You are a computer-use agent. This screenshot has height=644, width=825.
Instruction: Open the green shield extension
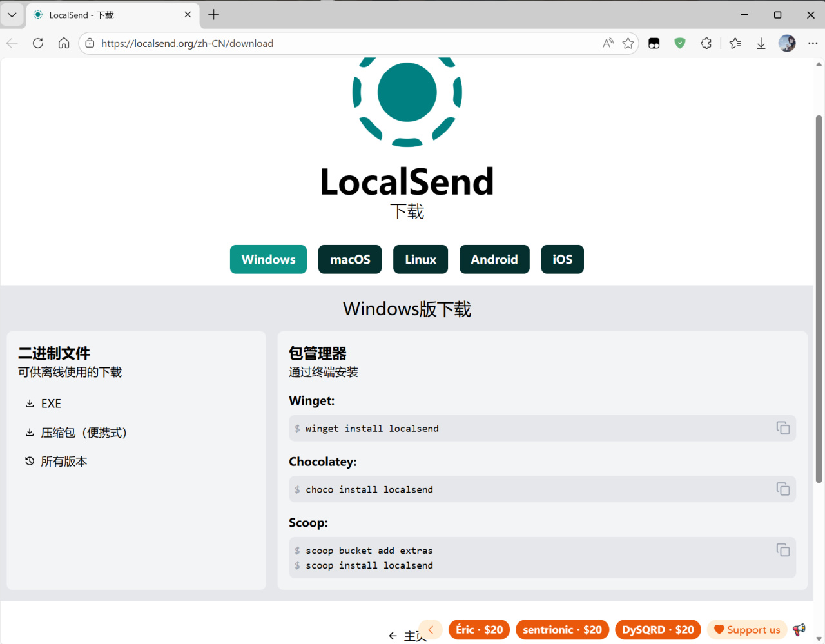(680, 43)
